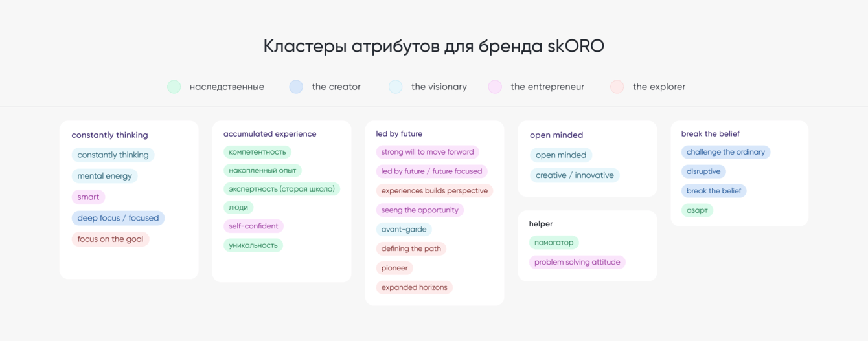Click the 'creative / innovative' tag

tap(575, 175)
